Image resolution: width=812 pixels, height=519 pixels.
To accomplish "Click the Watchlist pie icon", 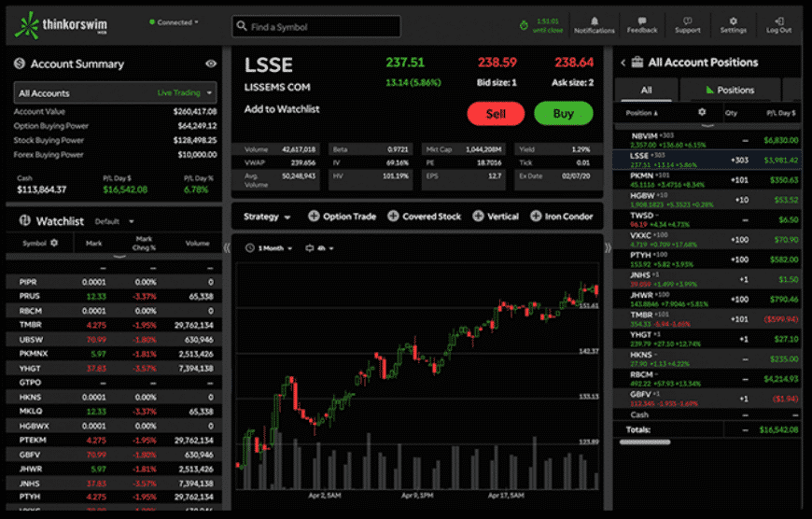I will [x=25, y=220].
